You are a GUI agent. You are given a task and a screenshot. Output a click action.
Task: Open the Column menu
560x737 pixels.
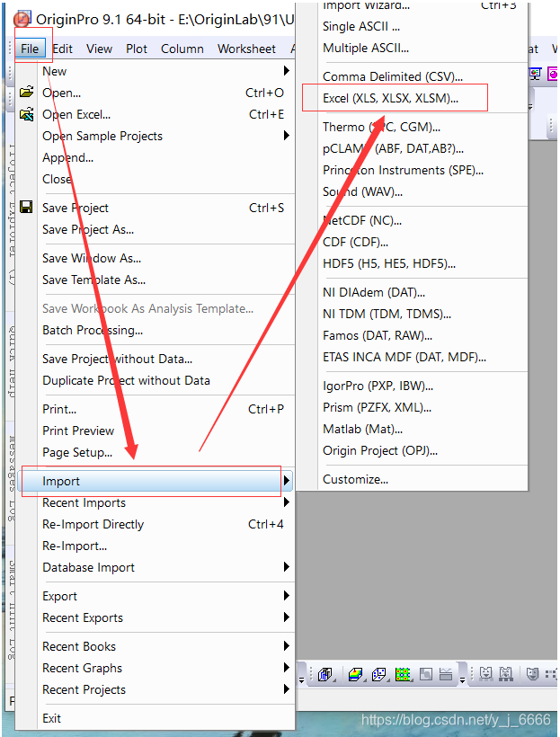coord(182,49)
